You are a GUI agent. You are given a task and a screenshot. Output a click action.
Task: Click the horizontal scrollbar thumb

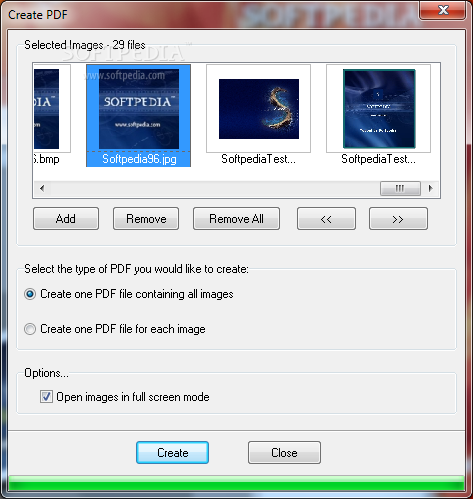click(400, 188)
